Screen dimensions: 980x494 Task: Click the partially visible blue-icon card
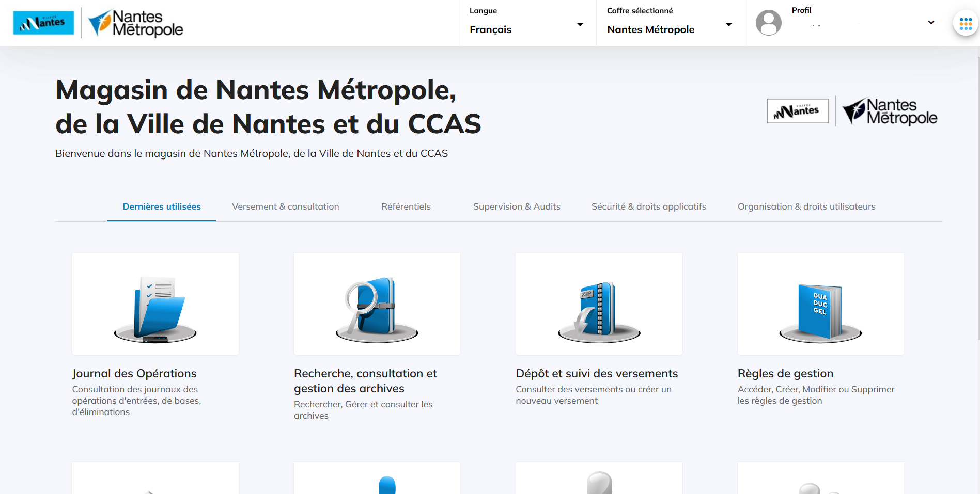point(377,478)
